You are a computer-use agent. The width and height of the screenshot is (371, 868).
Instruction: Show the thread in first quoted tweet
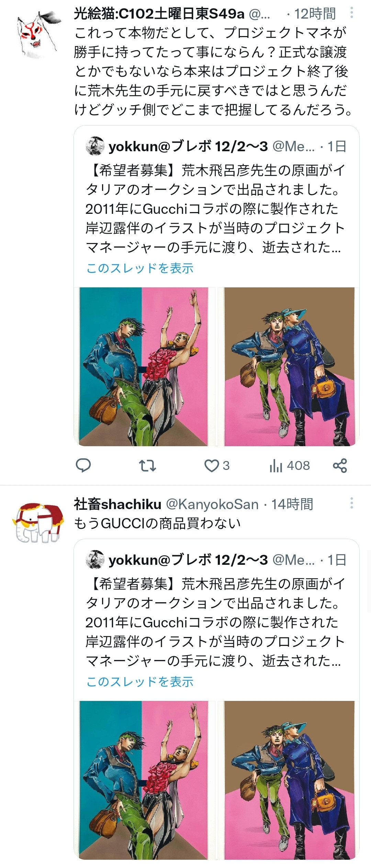point(140,268)
